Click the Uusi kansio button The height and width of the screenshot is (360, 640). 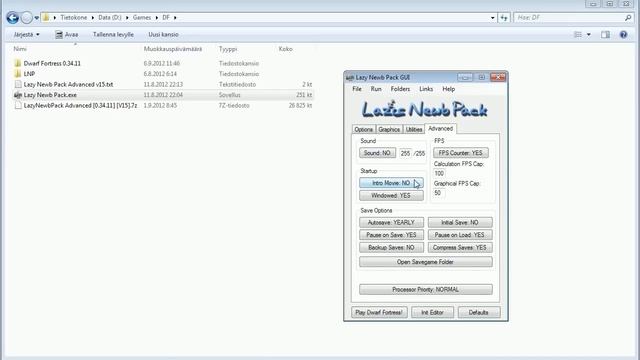click(x=163, y=35)
